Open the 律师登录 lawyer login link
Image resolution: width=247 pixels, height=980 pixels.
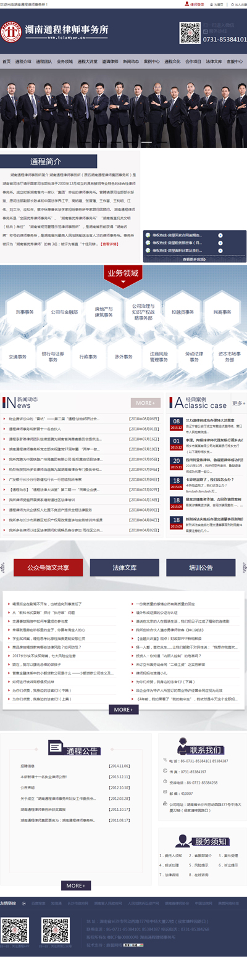pos(195,4)
